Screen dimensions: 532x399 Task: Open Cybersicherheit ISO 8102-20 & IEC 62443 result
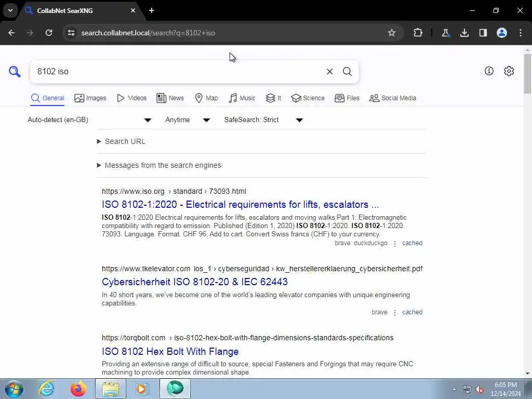[195, 282]
